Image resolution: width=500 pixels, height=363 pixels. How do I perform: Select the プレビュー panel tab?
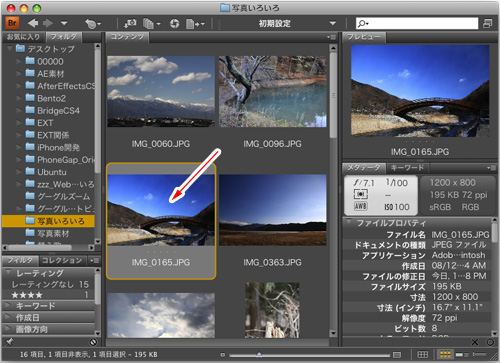[x=364, y=37]
